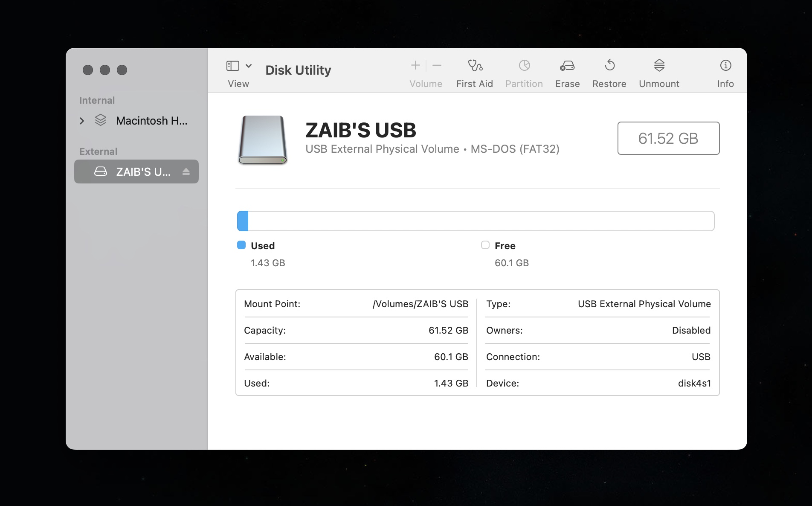Click the remove volume minus icon
The image size is (812, 506).
(x=437, y=65)
